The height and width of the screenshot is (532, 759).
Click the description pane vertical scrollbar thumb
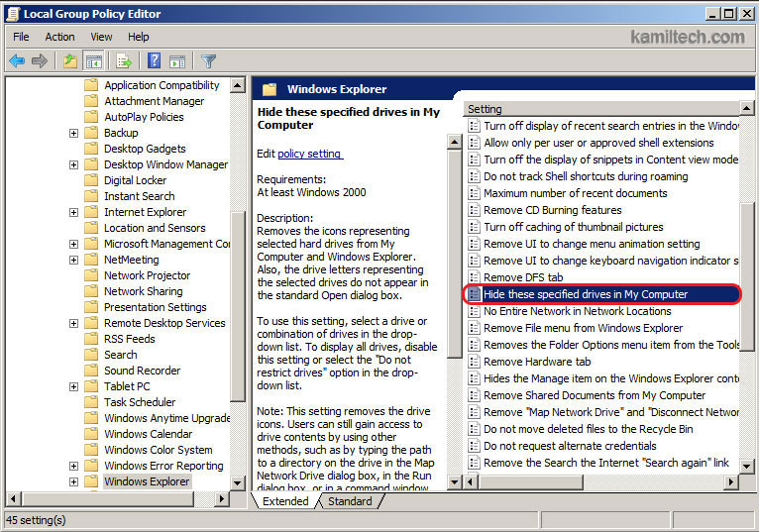coord(455,254)
